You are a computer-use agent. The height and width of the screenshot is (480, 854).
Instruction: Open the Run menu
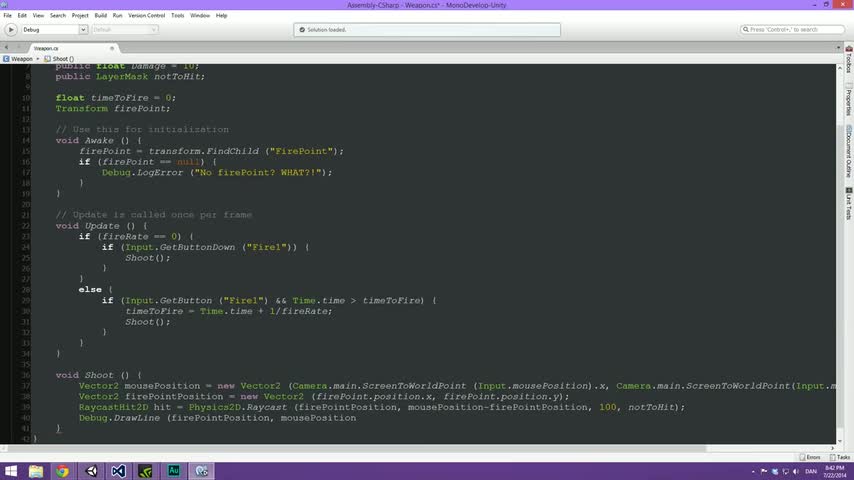pos(117,16)
